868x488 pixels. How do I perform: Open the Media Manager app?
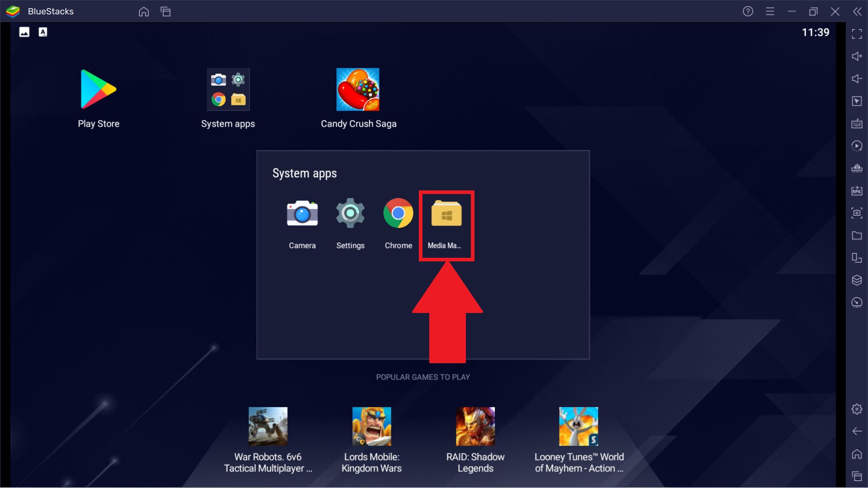(446, 213)
